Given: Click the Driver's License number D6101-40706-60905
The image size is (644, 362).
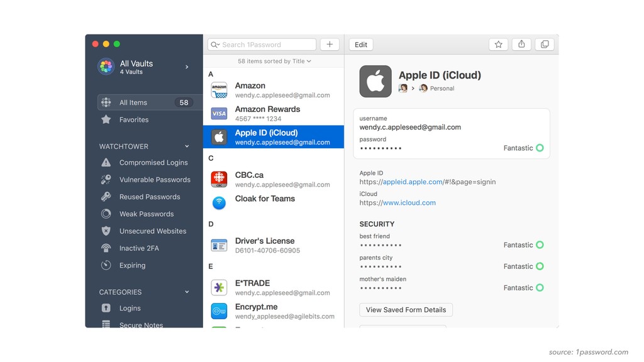Looking at the screenshot, I should click(267, 250).
